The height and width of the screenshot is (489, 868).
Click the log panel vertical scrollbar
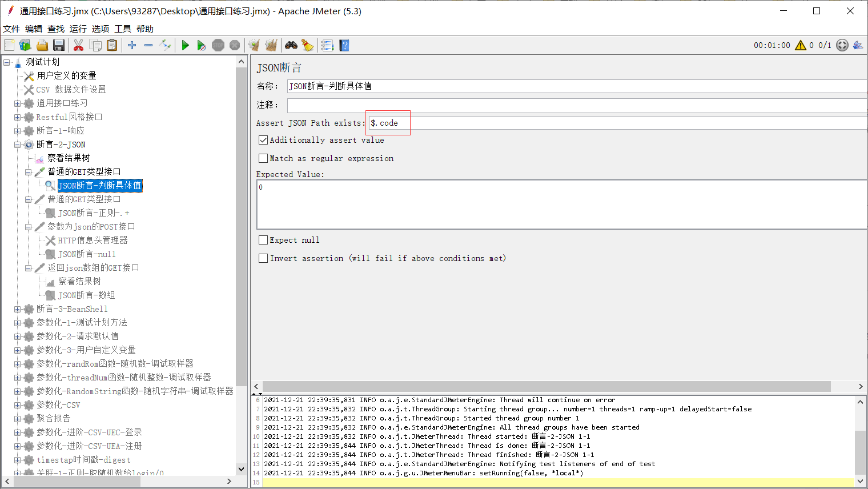pyautogui.click(x=860, y=451)
